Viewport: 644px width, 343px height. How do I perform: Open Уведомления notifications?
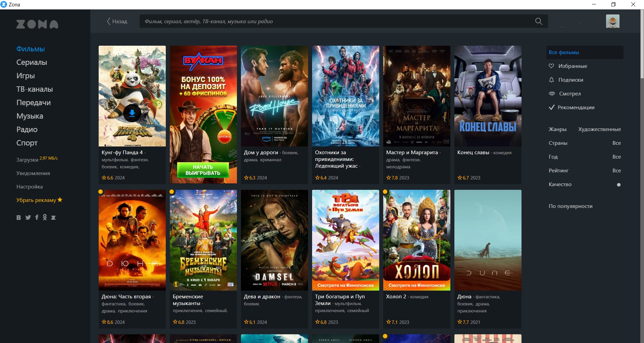pos(33,173)
